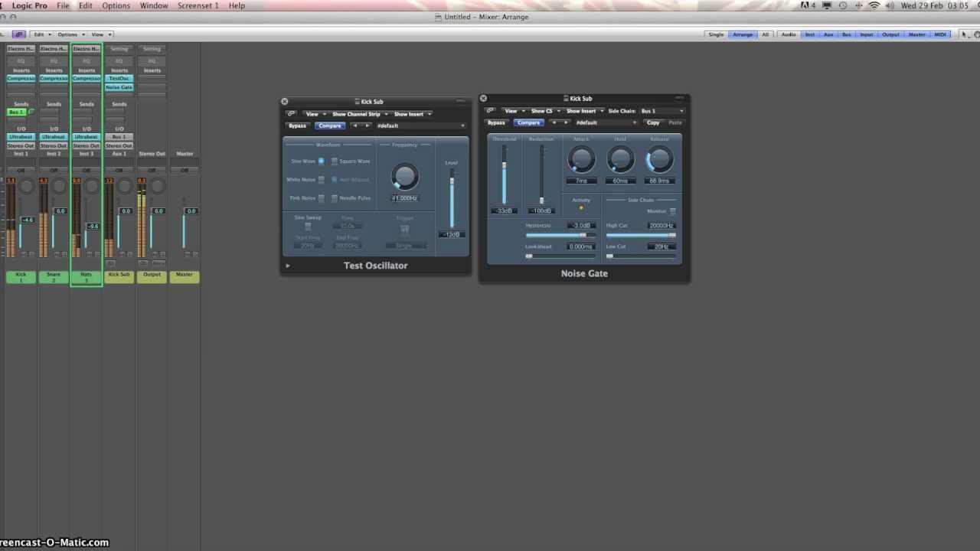
Task: Open the Options menu in menu bar
Action: click(x=116, y=5)
